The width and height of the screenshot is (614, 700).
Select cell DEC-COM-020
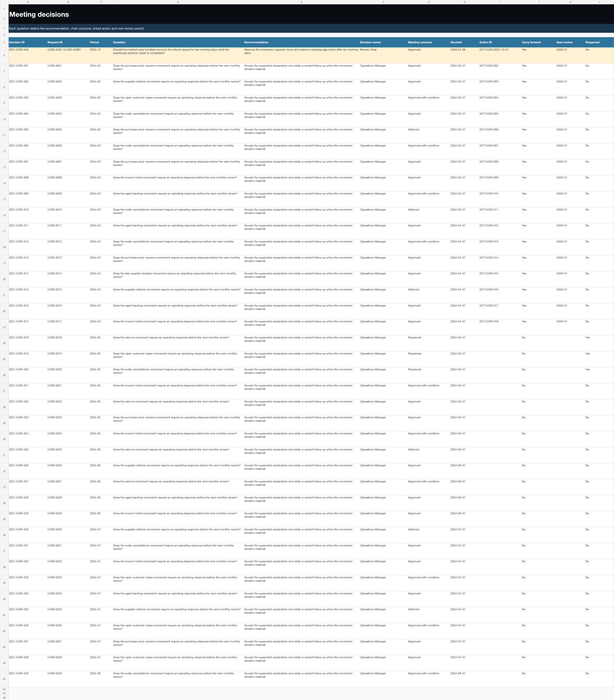(28, 375)
